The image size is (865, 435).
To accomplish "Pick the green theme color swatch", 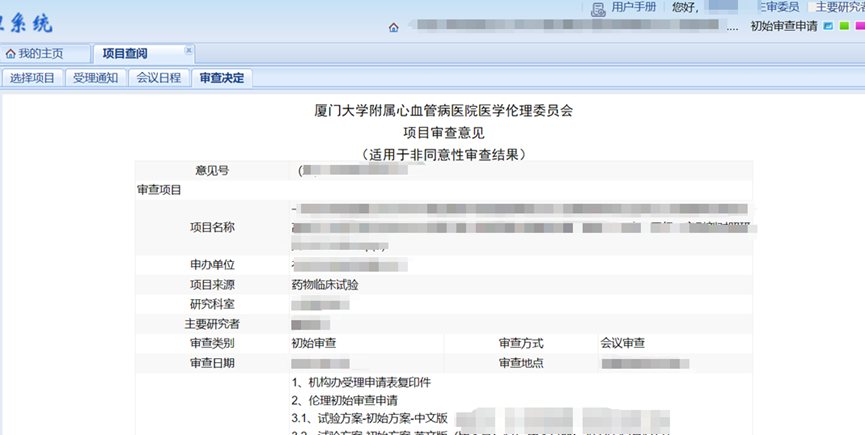I will (843, 26).
